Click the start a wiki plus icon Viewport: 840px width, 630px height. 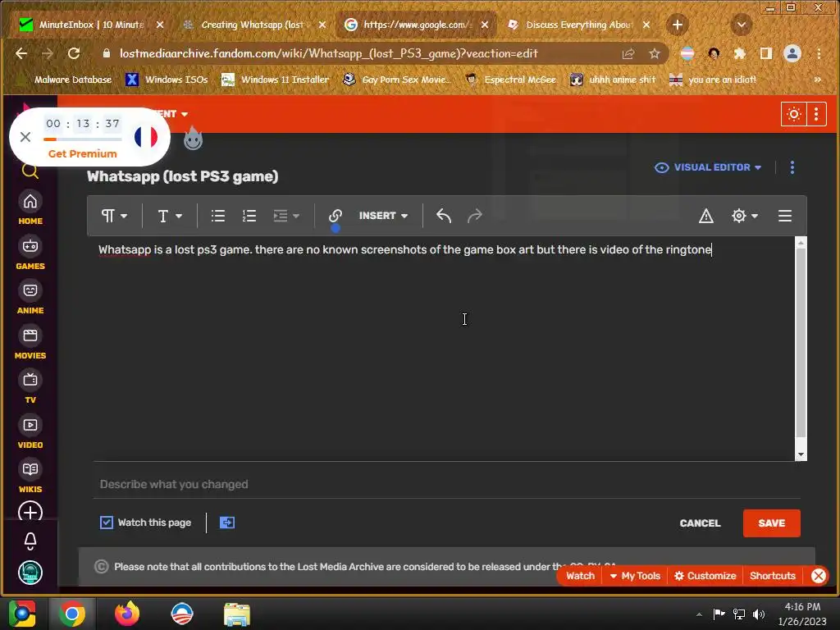click(30, 512)
